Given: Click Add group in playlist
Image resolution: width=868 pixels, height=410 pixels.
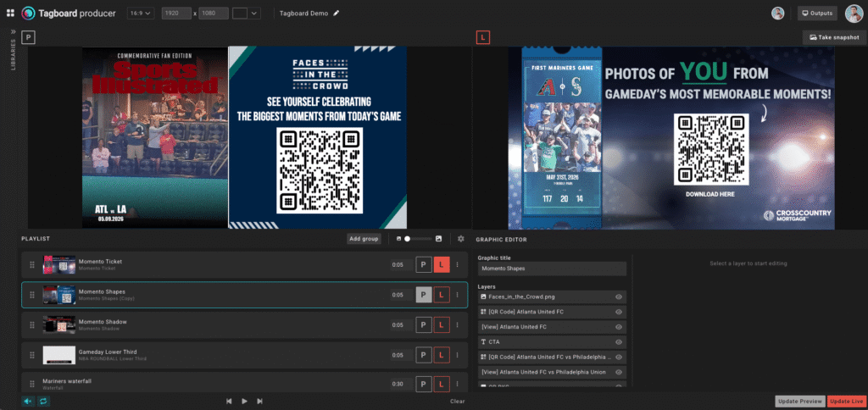Looking at the screenshot, I should pyautogui.click(x=364, y=239).
